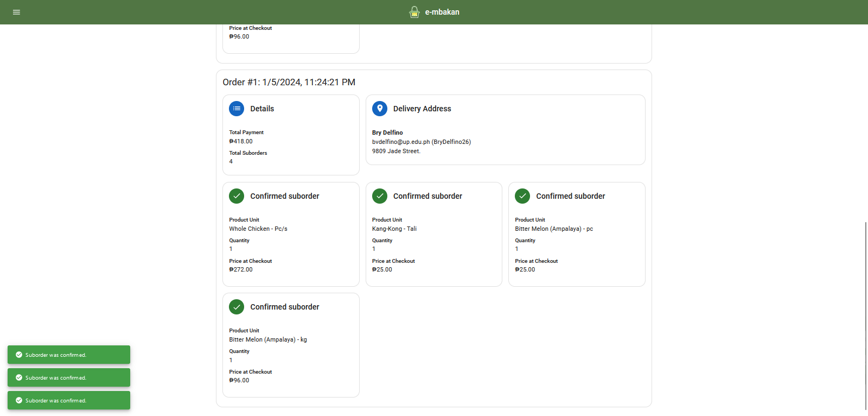Click the e-mbakan title in header
Viewport: 868px width, 416px height.
pyautogui.click(x=442, y=12)
